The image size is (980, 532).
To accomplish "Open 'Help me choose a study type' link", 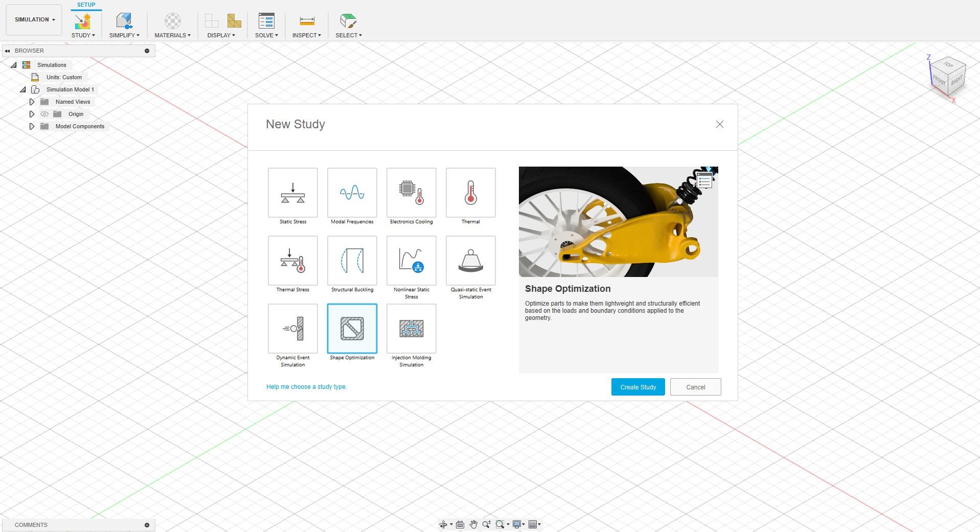I will tap(306, 387).
